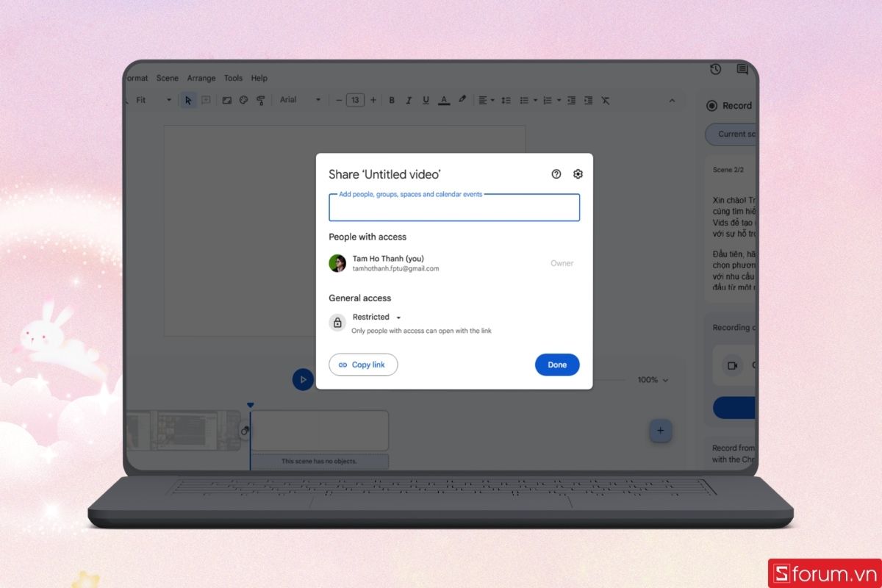The image size is (882, 588).
Task: Focus the Add people, groups input field
Action: point(454,208)
